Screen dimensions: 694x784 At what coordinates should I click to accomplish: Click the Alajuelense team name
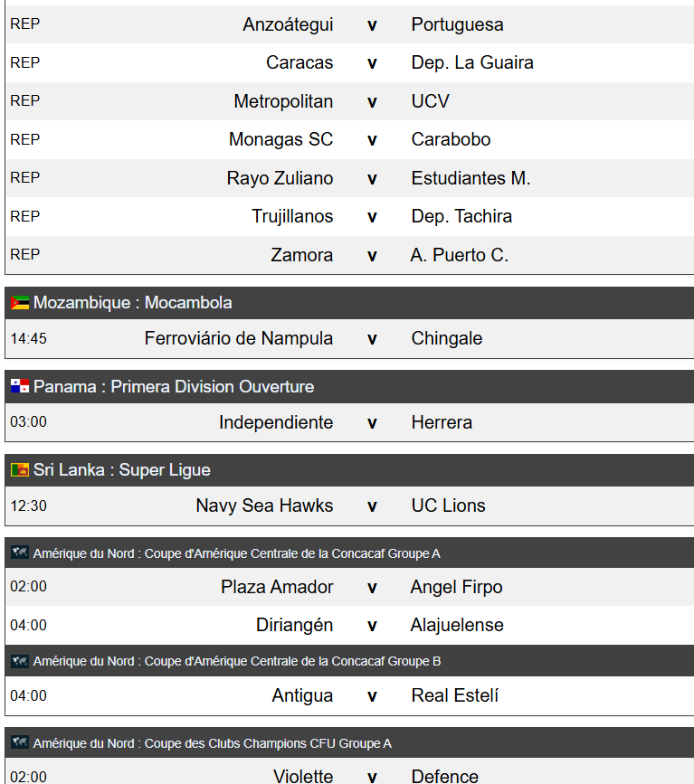457,625
